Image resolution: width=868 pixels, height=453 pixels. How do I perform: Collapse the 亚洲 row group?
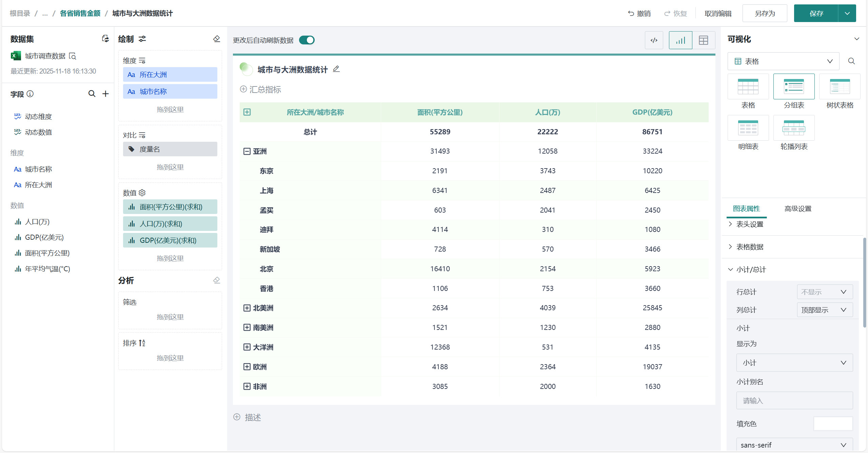coord(247,151)
